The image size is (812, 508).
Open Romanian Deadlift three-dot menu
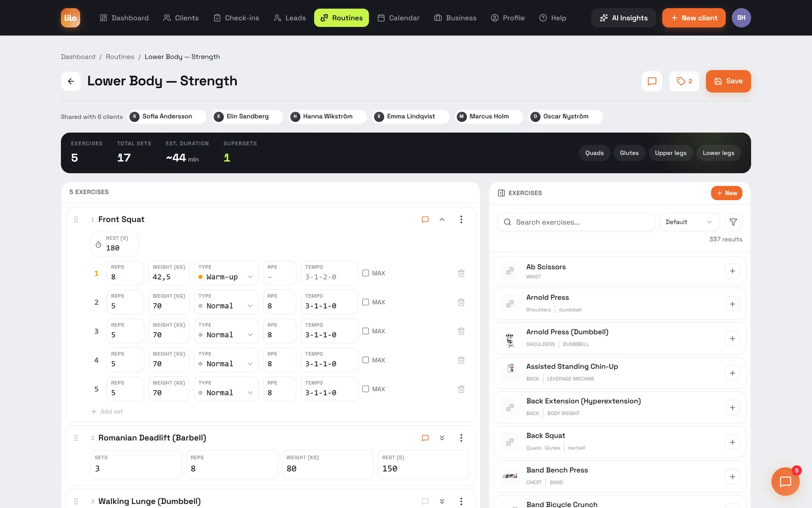[x=461, y=438]
